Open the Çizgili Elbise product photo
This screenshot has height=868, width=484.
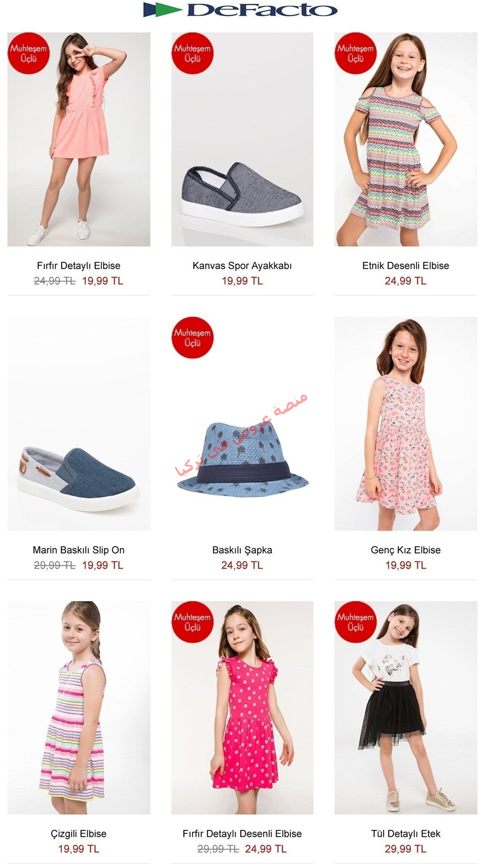click(79, 708)
